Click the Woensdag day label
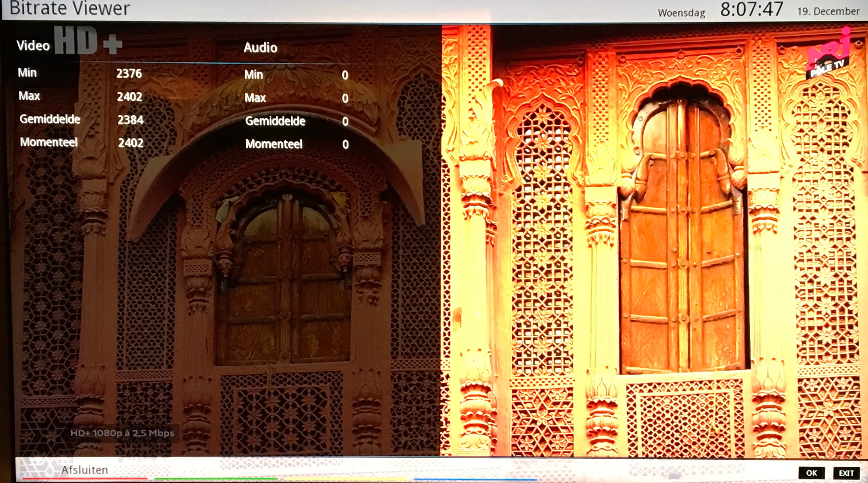868x483 pixels. click(681, 13)
